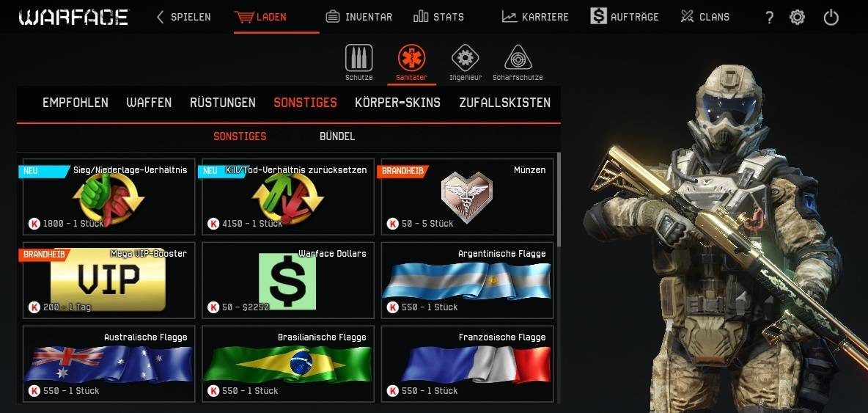Click the power quit icon
This screenshot has width=868, height=413.
point(831,17)
